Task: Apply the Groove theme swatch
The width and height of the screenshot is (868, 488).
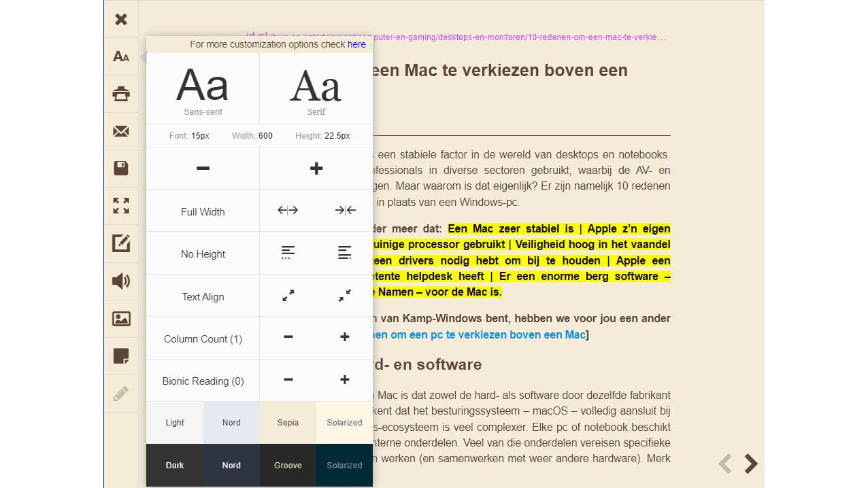Action: tap(288, 465)
